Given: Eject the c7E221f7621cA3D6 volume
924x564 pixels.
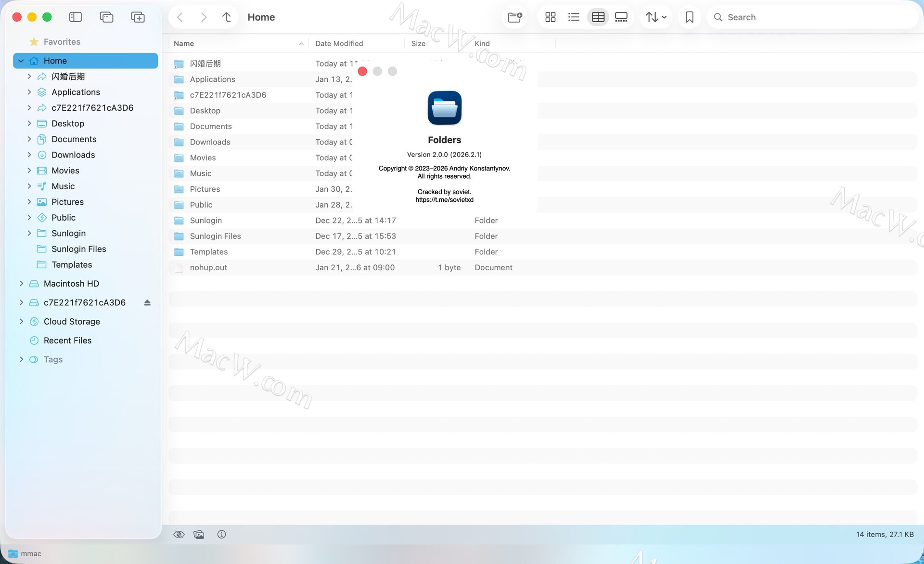Looking at the screenshot, I should pyautogui.click(x=147, y=302).
